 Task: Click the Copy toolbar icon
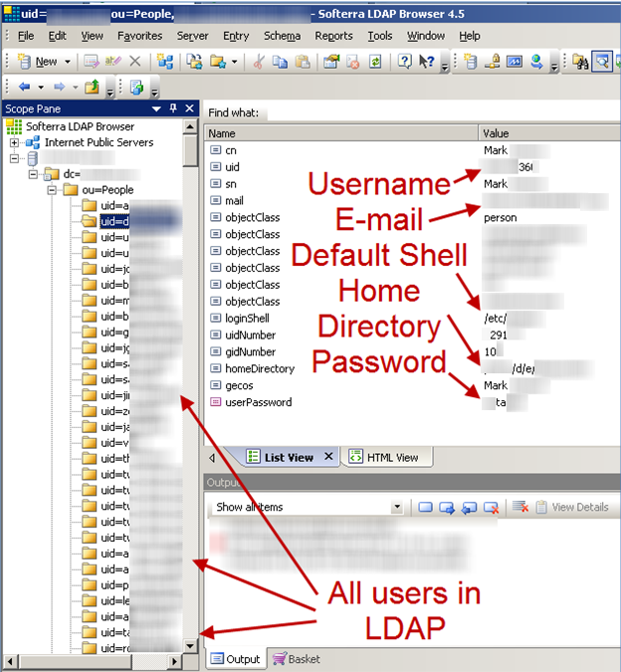280,62
